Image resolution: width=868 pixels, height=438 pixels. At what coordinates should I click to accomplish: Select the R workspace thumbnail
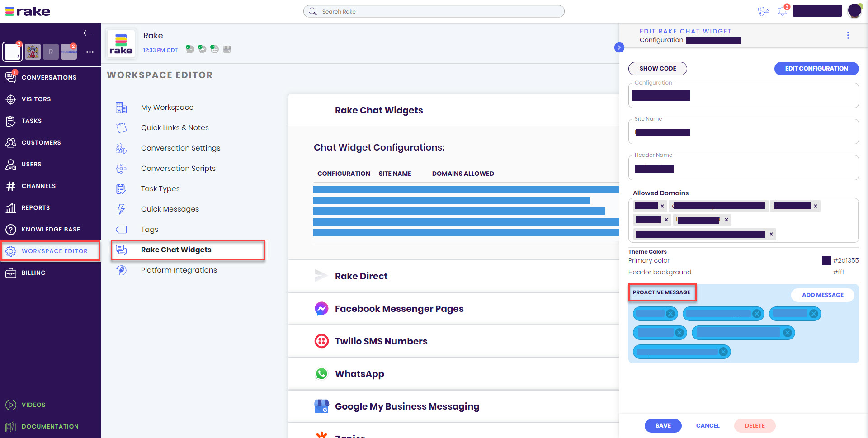(51, 52)
